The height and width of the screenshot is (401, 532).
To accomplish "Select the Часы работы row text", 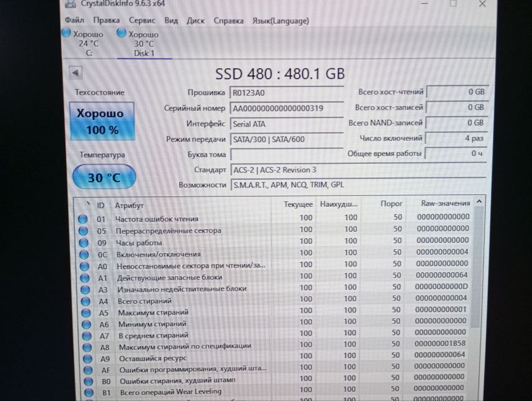I will tap(139, 242).
